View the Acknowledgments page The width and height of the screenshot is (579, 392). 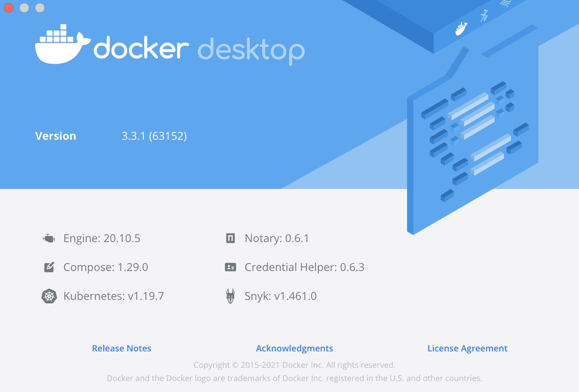click(294, 348)
